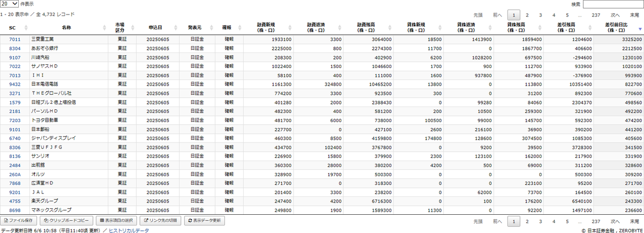Go to page 3 above the table
Screen dimensions: 644x233
(x=540, y=15)
